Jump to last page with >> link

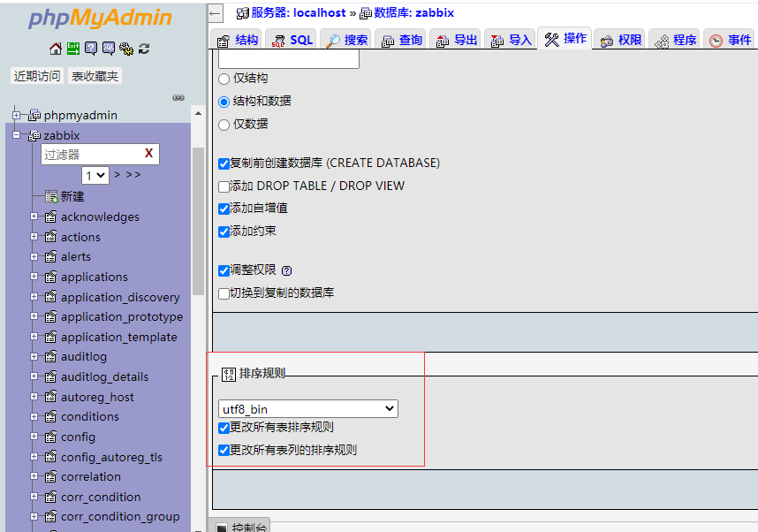coord(133,175)
